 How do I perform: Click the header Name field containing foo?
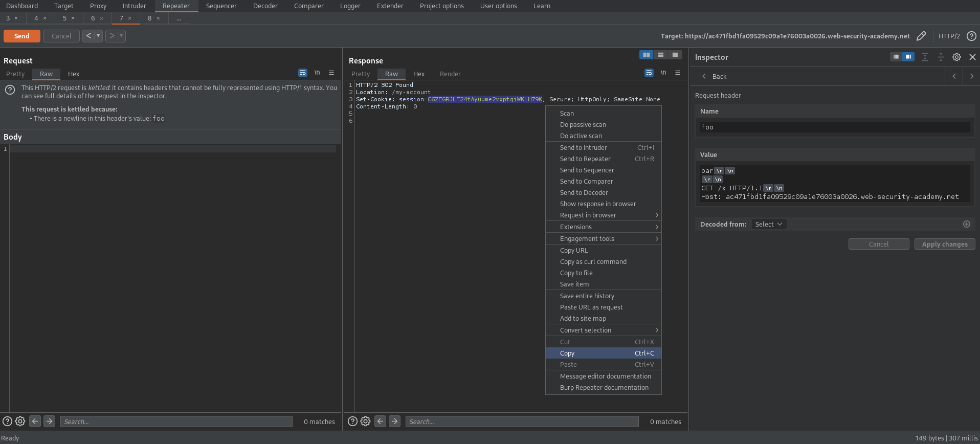[x=834, y=127]
